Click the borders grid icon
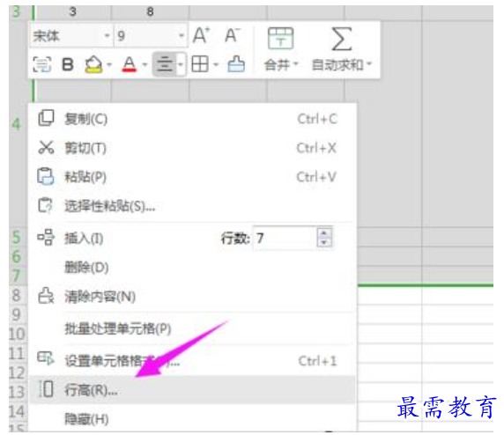504x435 pixels. coord(200,64)
